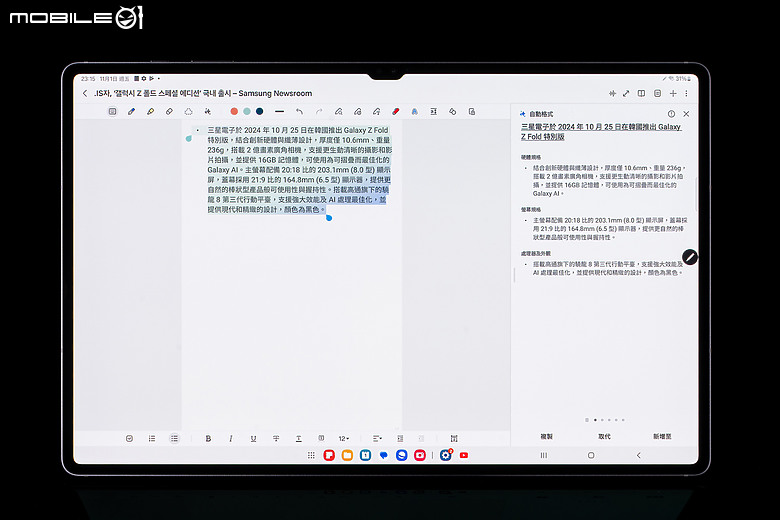
Task: Select the Pen tool
Action: (131, 111)
